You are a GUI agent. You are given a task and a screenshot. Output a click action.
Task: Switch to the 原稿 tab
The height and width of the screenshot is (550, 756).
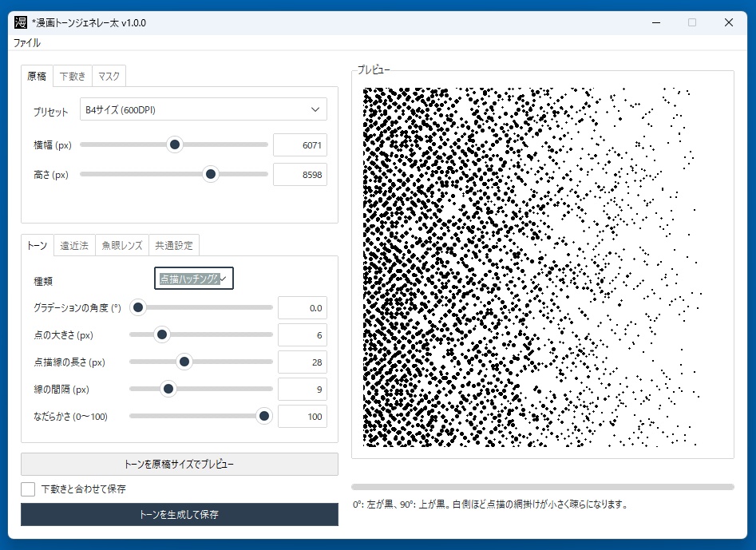pos(38,76)
